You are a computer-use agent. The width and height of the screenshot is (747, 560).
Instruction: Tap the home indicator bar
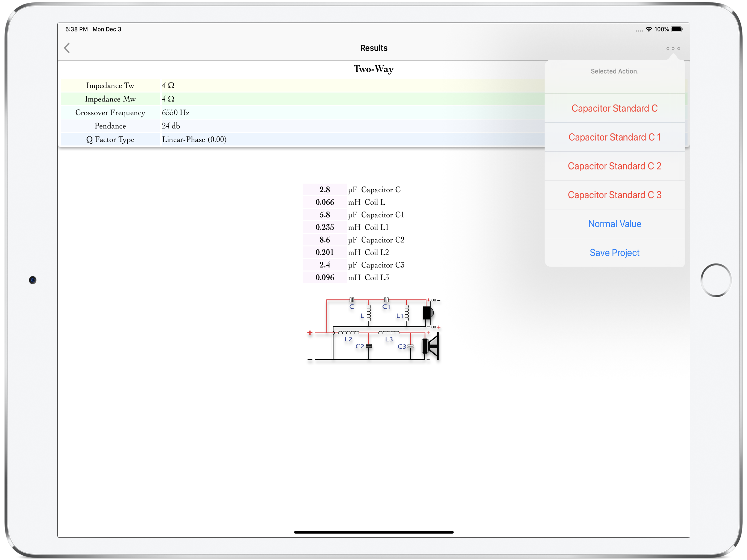[x=373, y=532]
